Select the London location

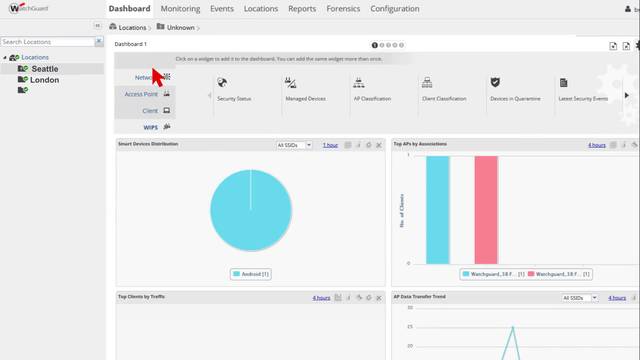tap(44, 80)
